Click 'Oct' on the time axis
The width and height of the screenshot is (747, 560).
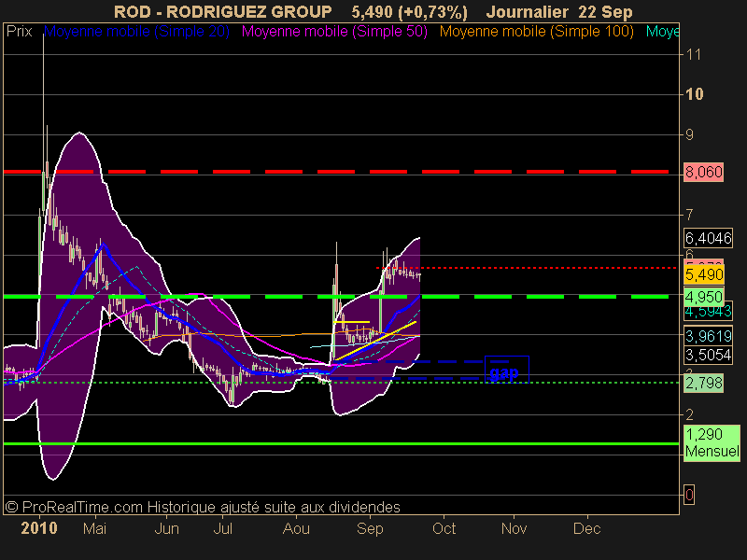tap(444, 528)
